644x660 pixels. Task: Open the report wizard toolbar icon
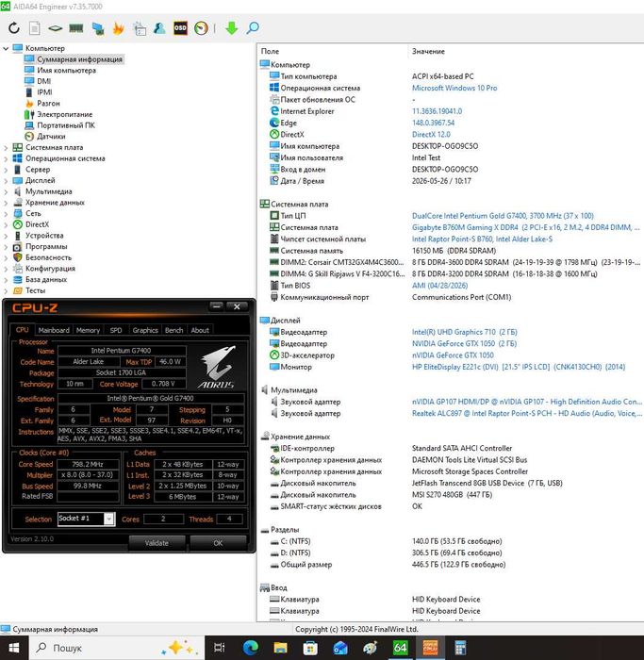click(x=140, y=28)
